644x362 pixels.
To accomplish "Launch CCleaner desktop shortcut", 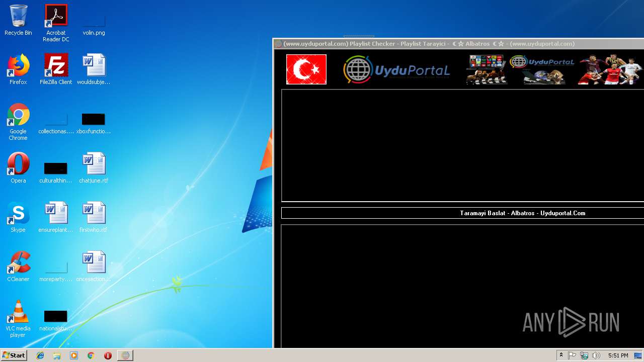I will coord(18,266).
